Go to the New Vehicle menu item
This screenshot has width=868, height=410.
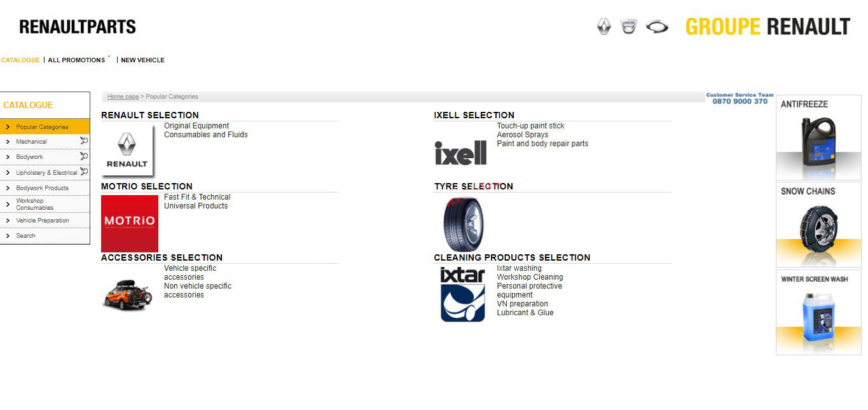click(x=142, y=60)
